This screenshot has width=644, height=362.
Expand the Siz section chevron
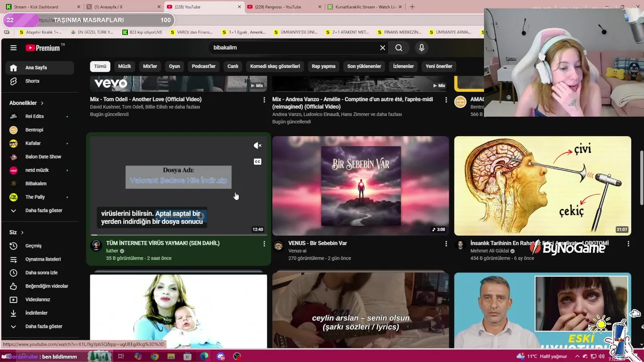tap(22, 232)
